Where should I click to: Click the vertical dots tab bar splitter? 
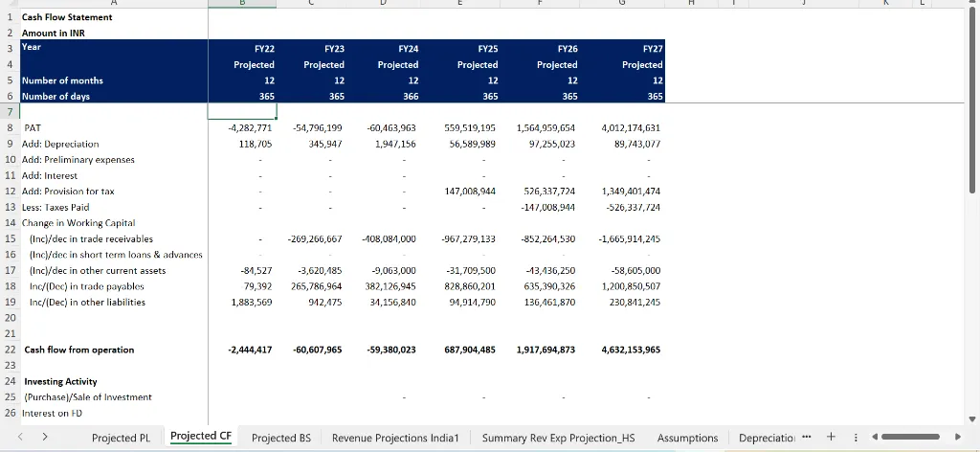[x=855, y=438]
